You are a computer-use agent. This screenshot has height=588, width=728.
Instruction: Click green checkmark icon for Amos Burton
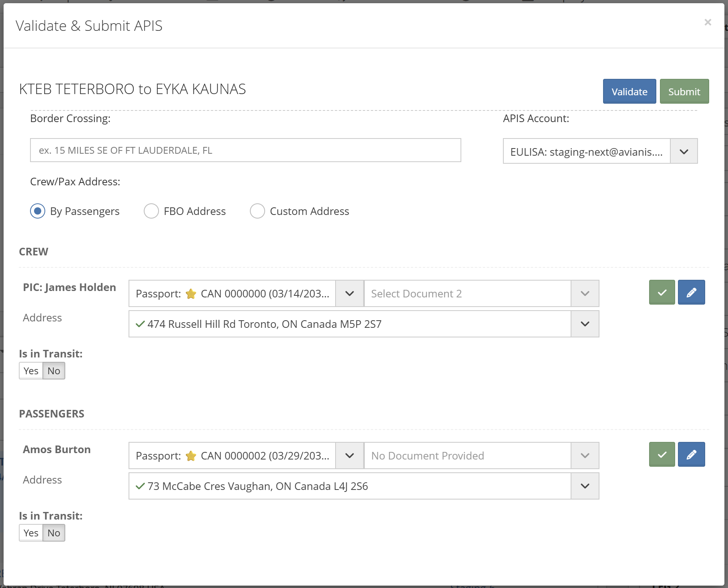point(662,455)
